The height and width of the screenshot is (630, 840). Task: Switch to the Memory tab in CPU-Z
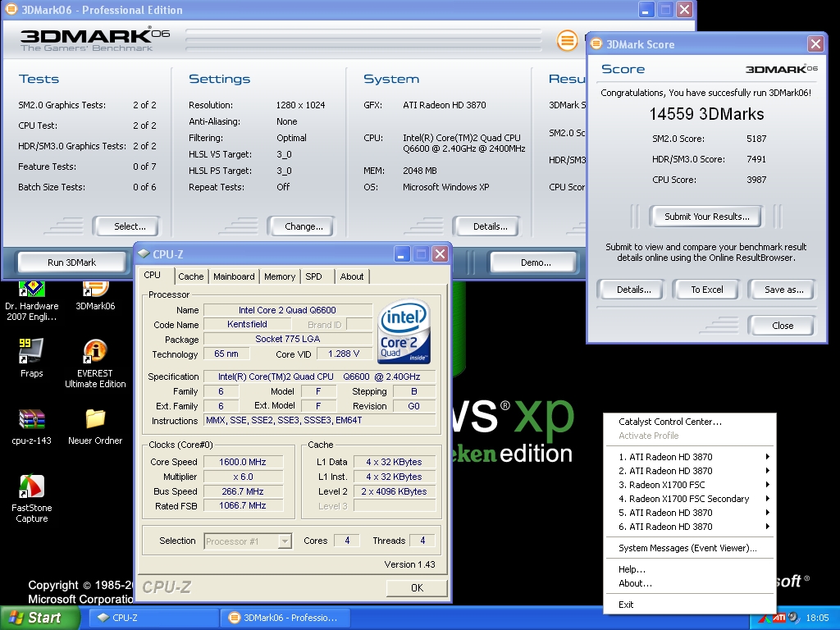coord(280,276)
